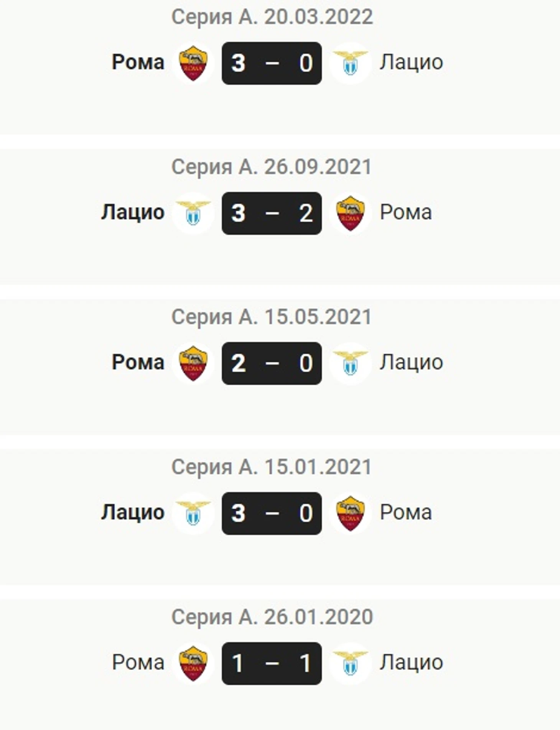
Task: Click Lazio logo in 15.01.2021 match
Action: click(193, 513)
